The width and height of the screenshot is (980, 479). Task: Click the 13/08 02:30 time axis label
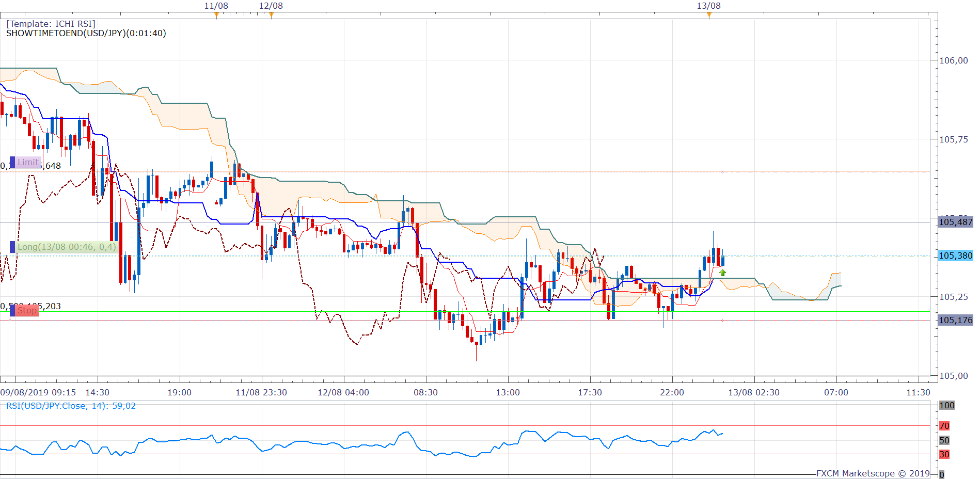coord(754,392)
